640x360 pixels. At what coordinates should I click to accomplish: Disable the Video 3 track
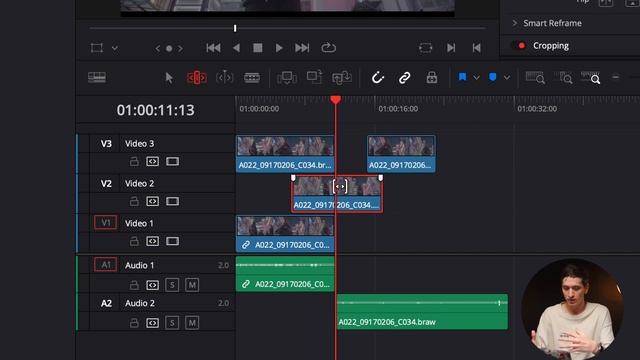pos(172,162)
